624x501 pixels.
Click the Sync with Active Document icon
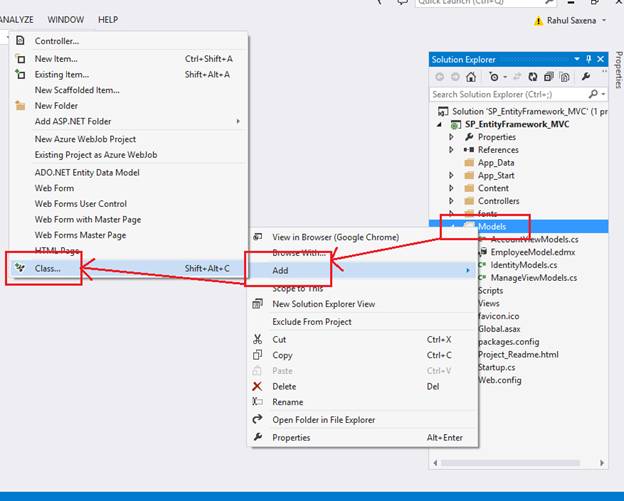click(517, 77)
